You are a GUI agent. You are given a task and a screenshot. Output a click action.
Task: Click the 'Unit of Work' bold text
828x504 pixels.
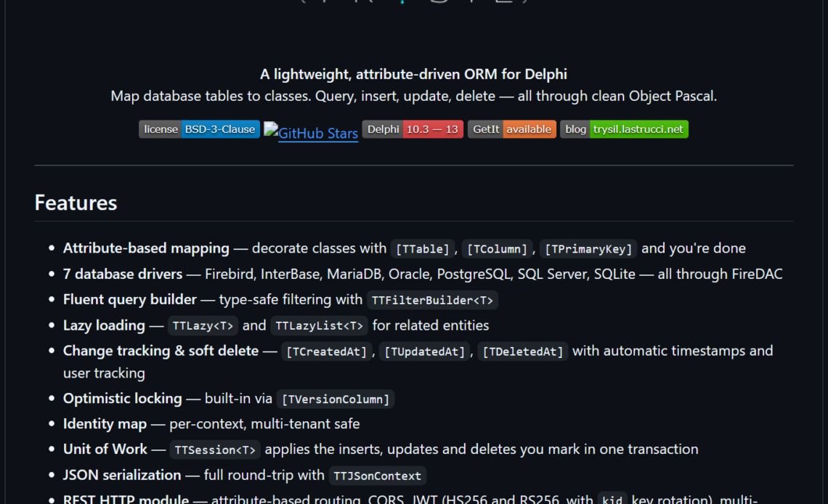pyautogui.click(x=105, y=449)
